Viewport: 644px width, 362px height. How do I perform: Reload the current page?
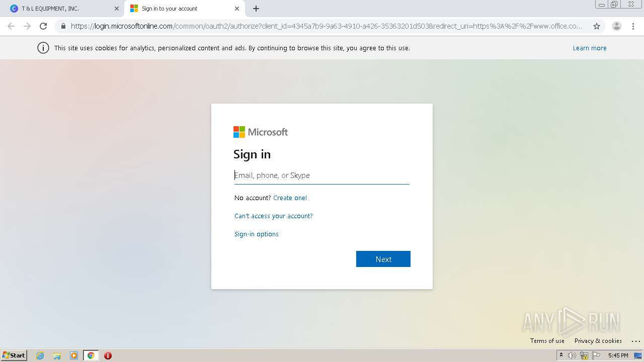point(43,26)
